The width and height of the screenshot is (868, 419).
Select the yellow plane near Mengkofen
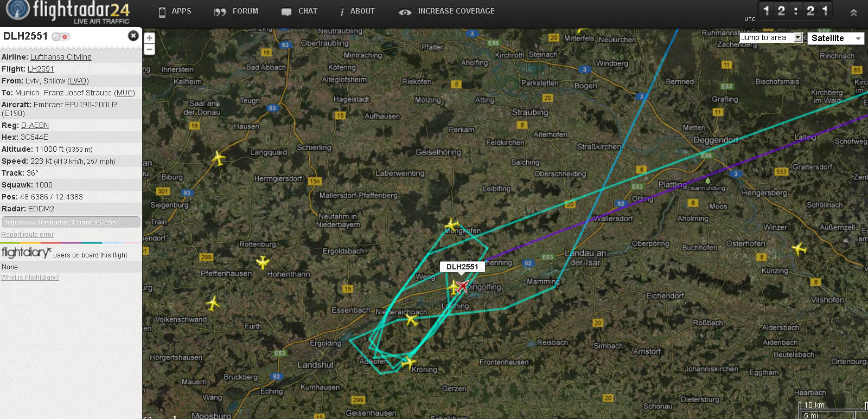pos(451,224)
